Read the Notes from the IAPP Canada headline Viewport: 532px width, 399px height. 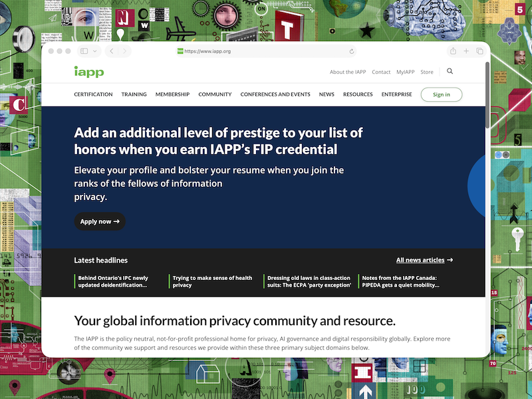(x=400, y=281)
